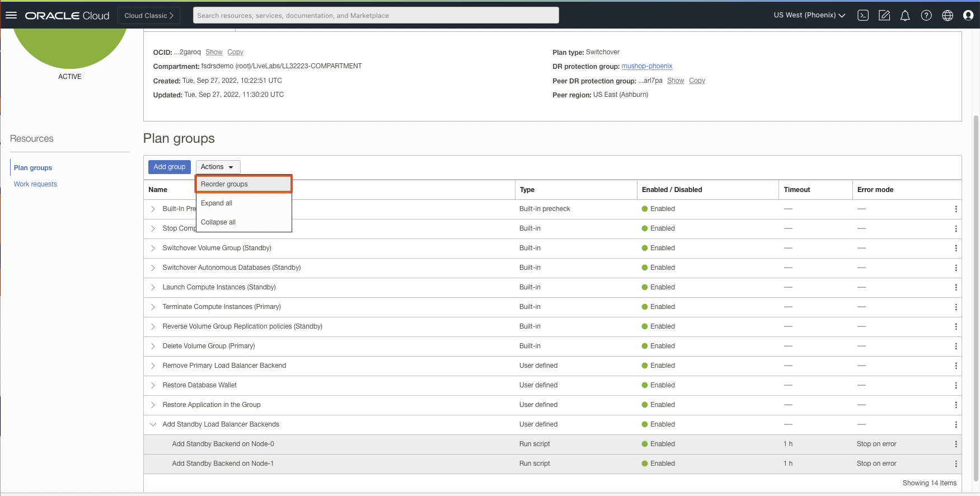The height and width of the screenshot is (496, 980).
Task: Focus the search resources and services field
Action: [x=376, y=16]
